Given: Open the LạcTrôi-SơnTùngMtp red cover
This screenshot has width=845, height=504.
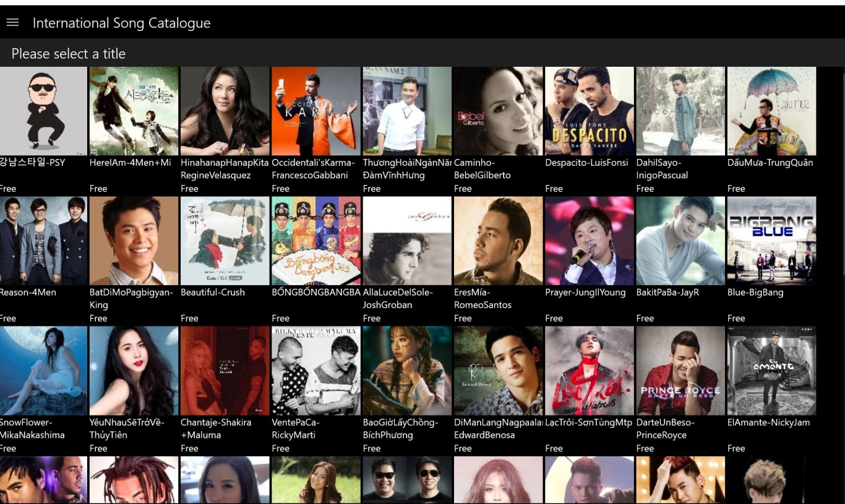Looking at the screenshot, I should [x=590, y=370].
